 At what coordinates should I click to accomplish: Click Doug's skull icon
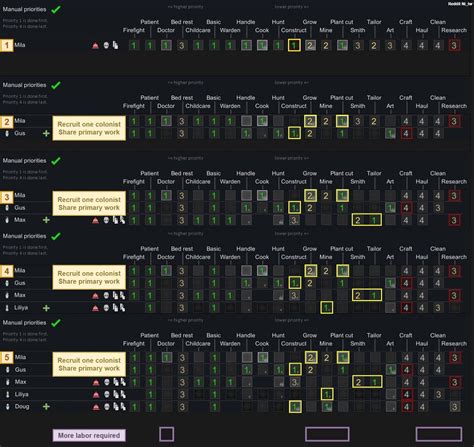[107, 407]
